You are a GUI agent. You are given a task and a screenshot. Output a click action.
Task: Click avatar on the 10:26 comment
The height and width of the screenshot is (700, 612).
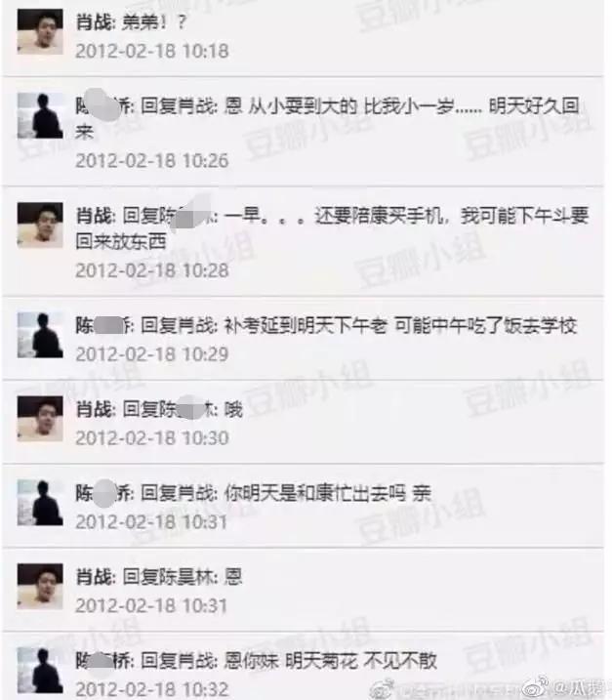click(x=40, y=115)
